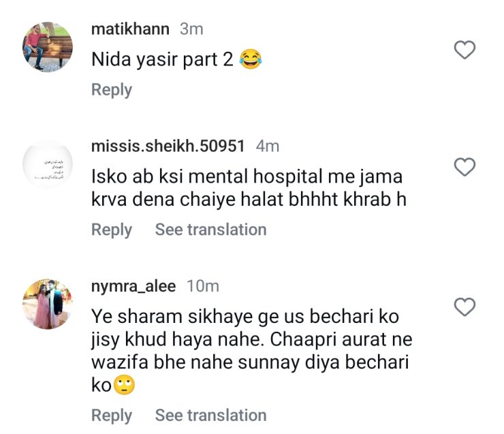Go to missis.sheikh.50951's profile by username
The image size is (504, 434).
click(168, 146)
